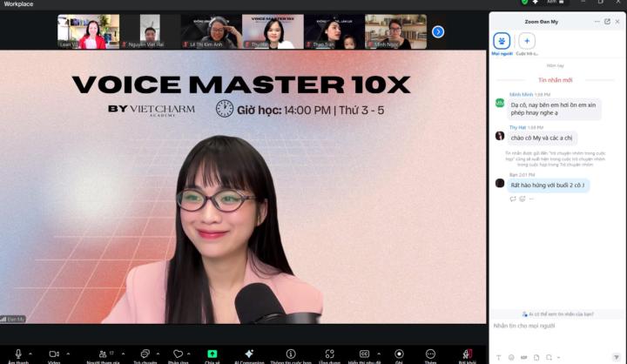Toggle the chat panel icon in toolbar
Viewport: 627px width, 364px height.
145,354
